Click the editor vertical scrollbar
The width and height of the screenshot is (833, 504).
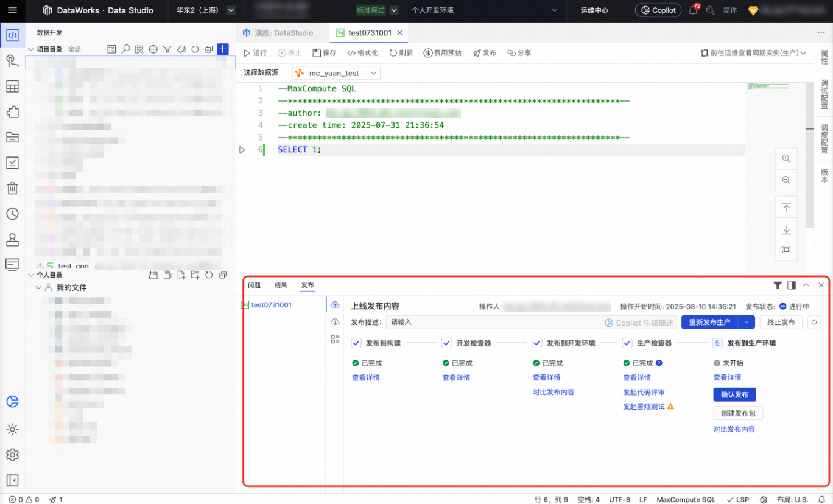pyautogui.click(x=809, y=155)
